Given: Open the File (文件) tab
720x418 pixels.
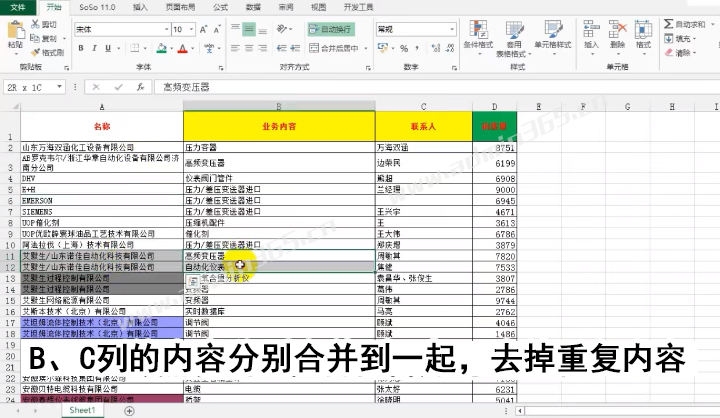Looking at the screenshot, I should pos(17,7).
